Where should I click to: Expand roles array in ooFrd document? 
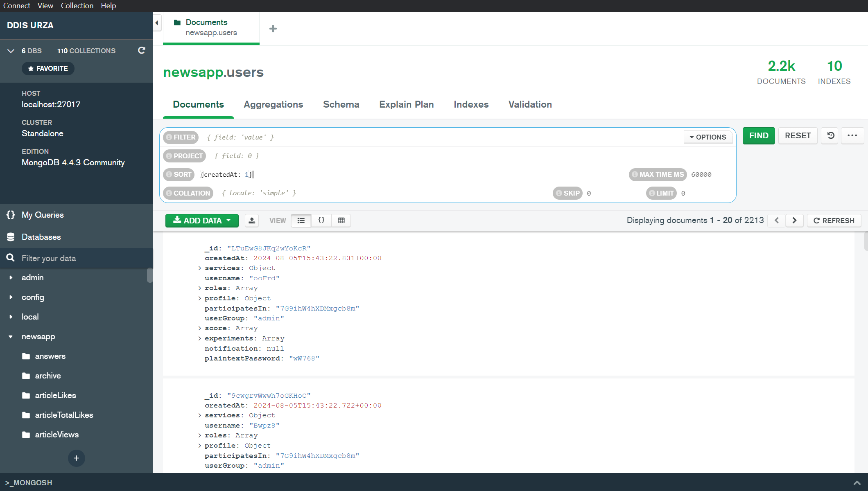pos(199,288)
